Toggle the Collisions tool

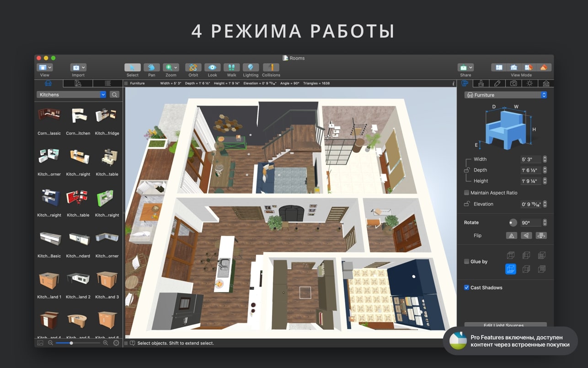click(x=271, y=68)
